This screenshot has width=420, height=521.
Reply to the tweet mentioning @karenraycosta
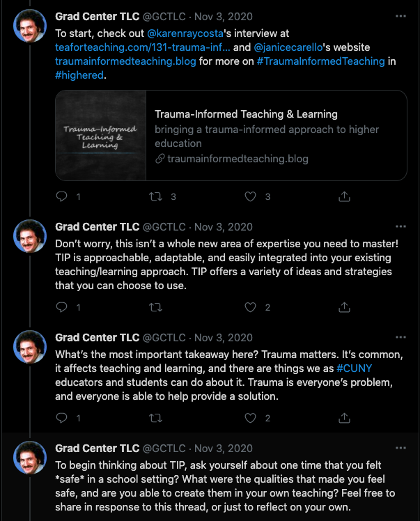point(61,196)
